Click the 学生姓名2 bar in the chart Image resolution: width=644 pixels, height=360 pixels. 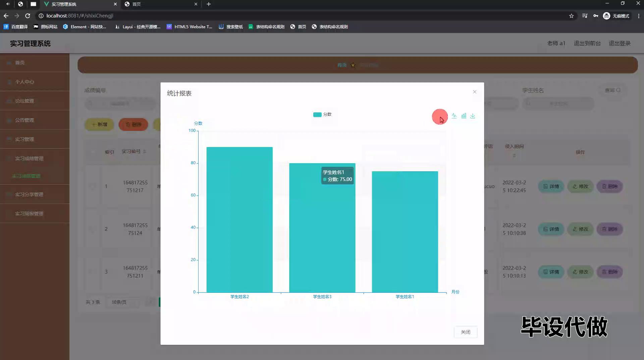pyautogui.click(x=239, y=218)
